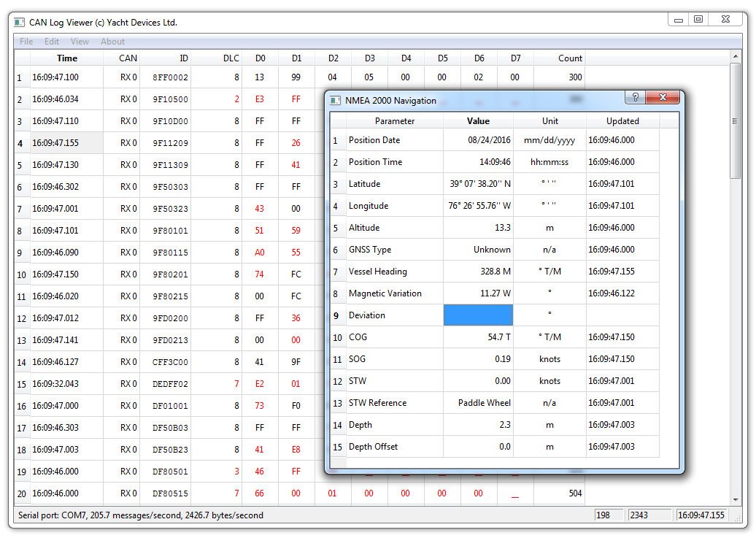Click ID cell DEDFF02 in log table
Image resolution: width=756 pixels, height=538 pixels.
click(x=166, y=384)
